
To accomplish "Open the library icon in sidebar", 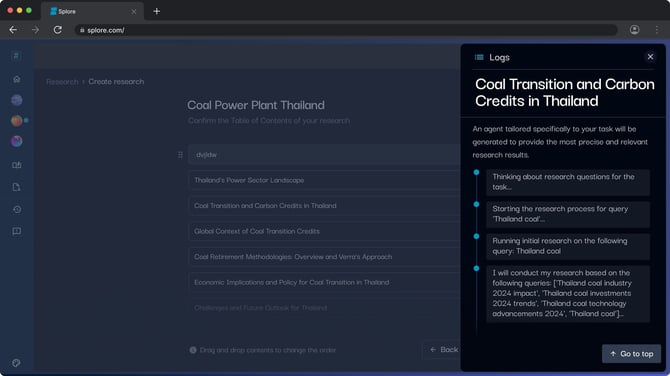I will tap(17, 165).
